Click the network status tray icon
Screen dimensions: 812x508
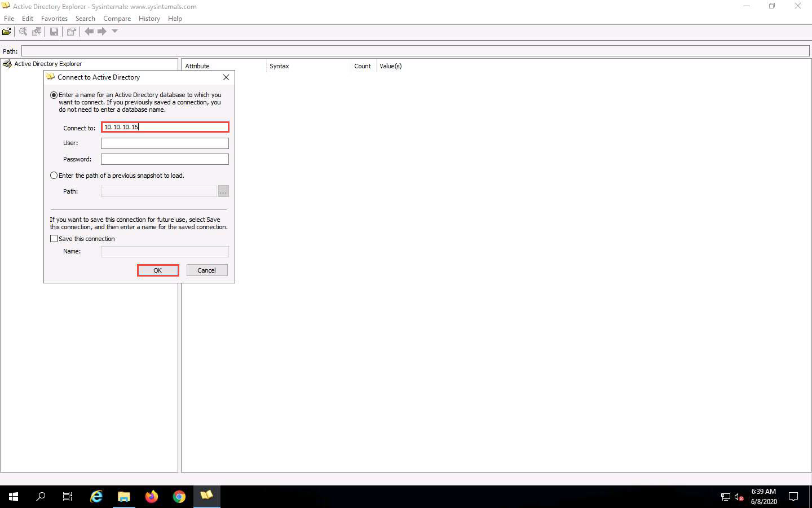coord(726,497)
